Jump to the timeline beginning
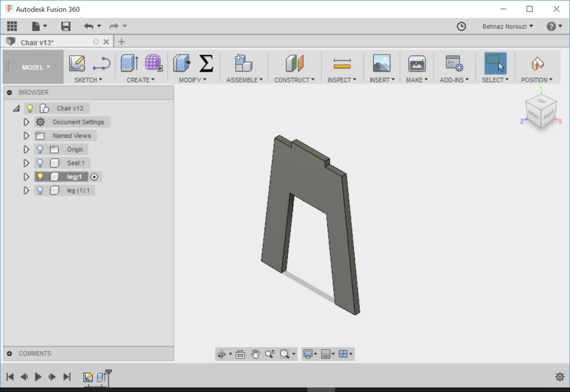The image size is (570, 392). pos(10,377)
